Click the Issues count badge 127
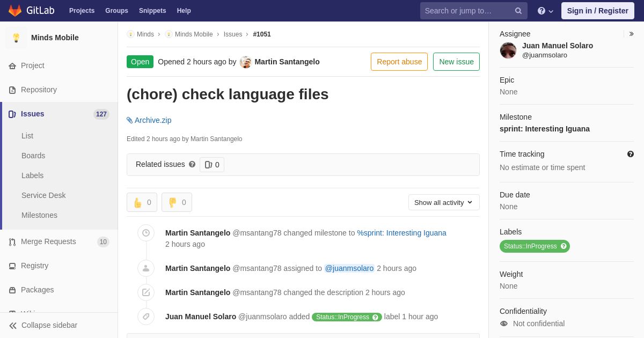This screenshot has height=338, width=644. [101, 114]
